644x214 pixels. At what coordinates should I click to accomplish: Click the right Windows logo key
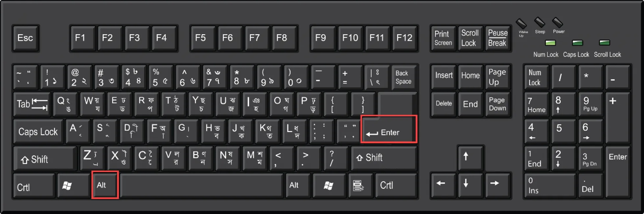tap(328, 185)
